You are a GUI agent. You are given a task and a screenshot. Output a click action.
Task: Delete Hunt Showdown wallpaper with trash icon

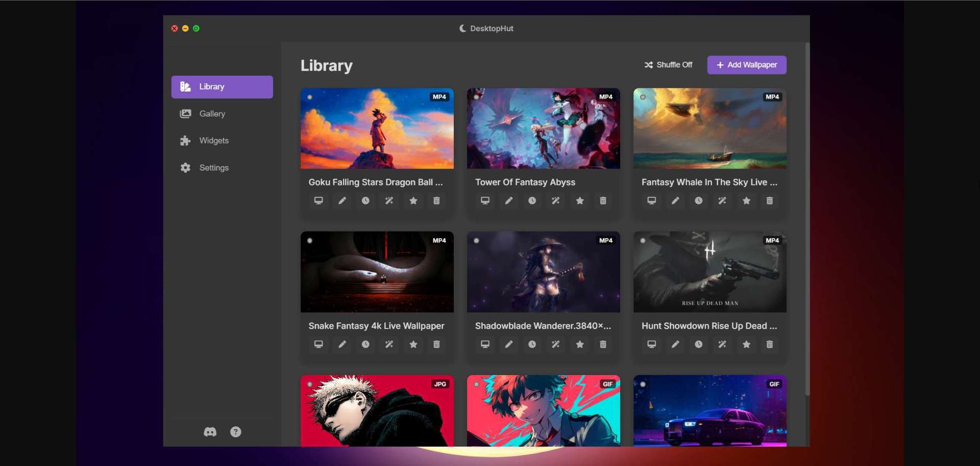770,344
